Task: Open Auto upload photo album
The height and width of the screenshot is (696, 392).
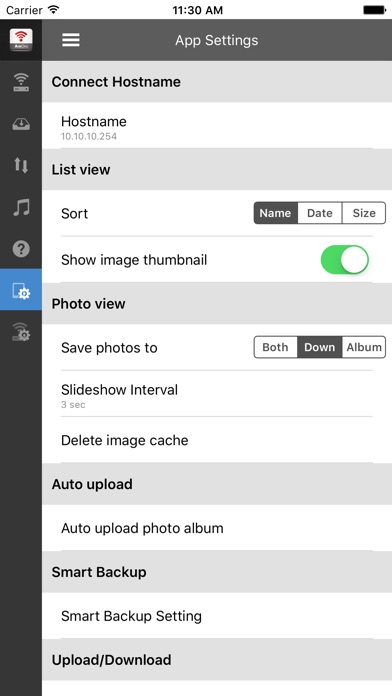Action: [x=217, y=528]
